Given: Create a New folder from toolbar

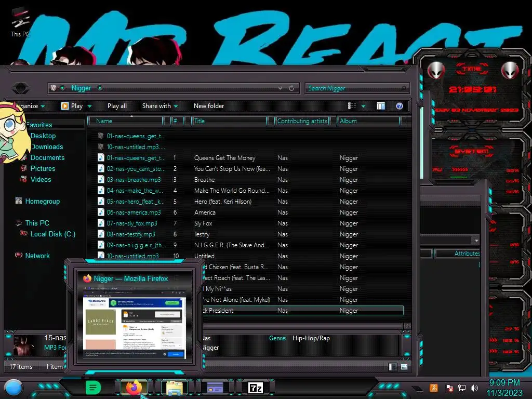Looking at the screenshot, I should [x=209, y=106].
